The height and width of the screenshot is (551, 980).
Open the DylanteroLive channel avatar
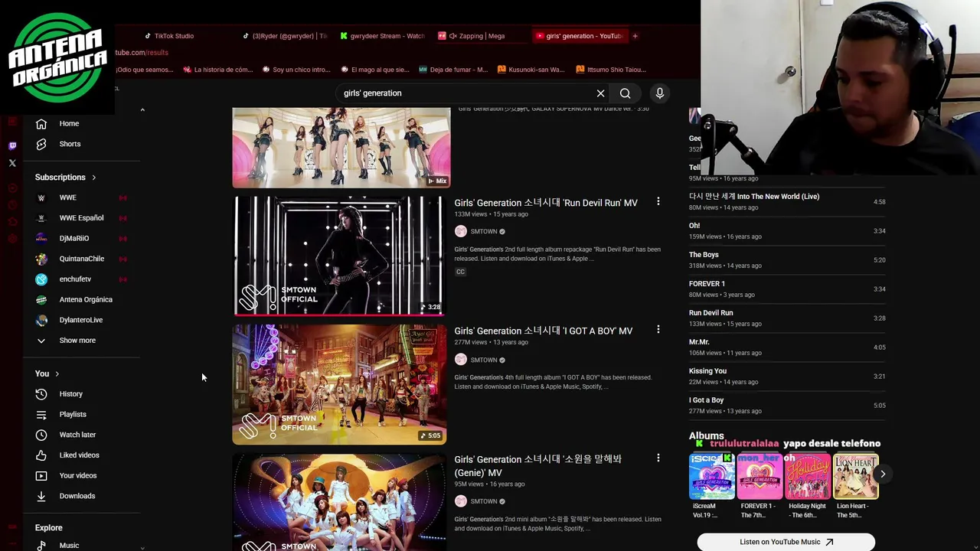coord(41,320)
